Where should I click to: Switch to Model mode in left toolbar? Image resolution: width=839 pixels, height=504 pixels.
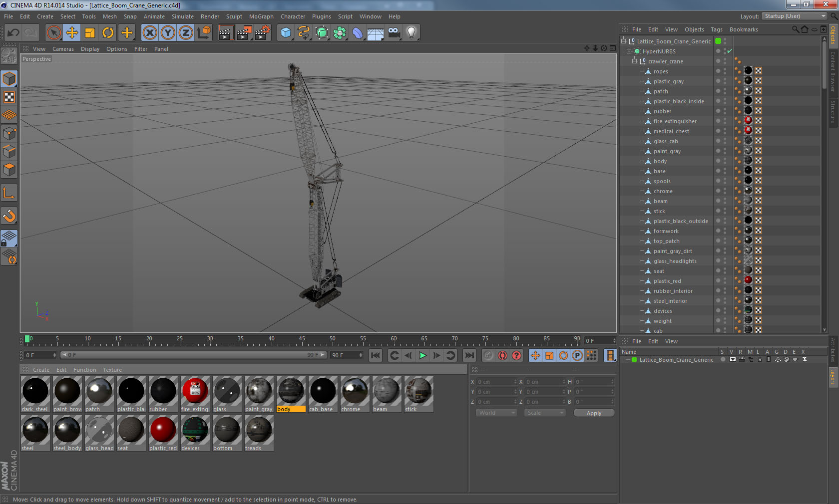9,79
